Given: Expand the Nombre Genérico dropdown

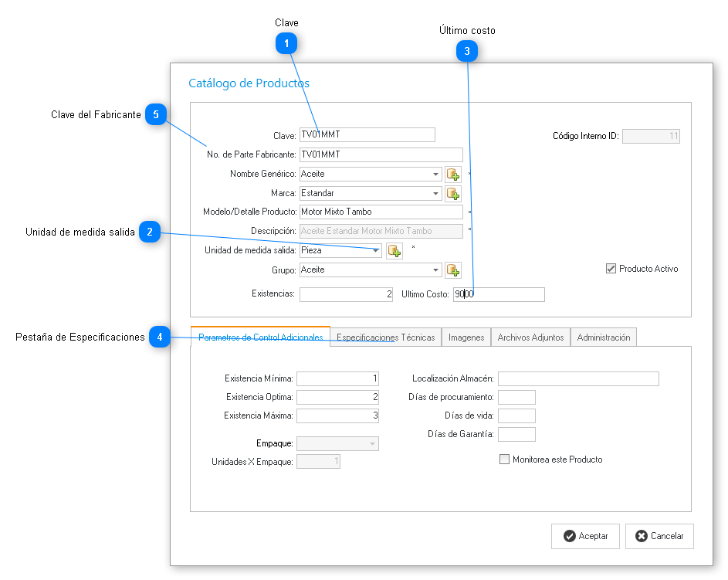Looking at the screenshot, I should 435,175.
